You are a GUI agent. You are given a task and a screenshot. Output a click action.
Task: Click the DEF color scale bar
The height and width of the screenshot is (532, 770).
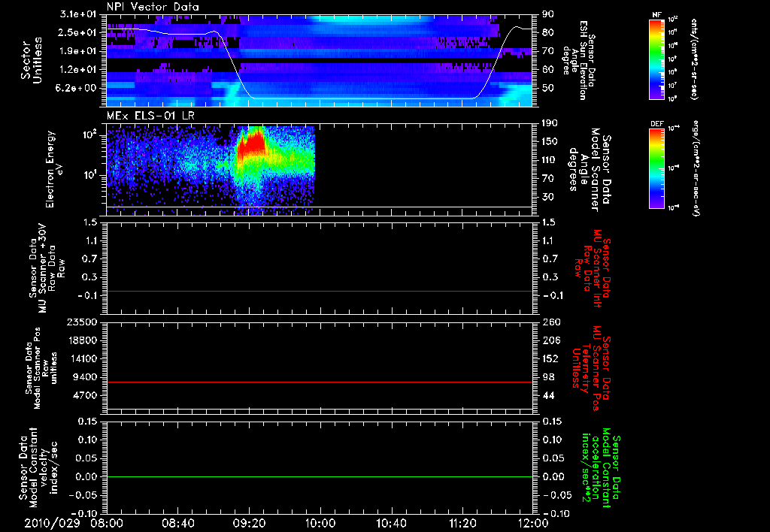pos(656,168)
